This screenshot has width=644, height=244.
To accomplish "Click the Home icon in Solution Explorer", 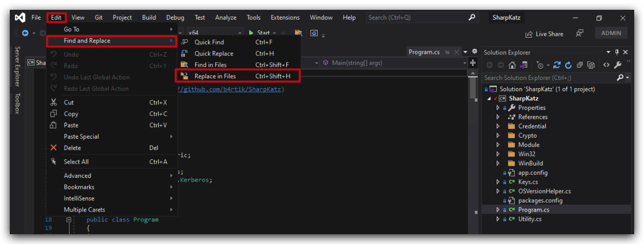I will (x=512, y=65).
